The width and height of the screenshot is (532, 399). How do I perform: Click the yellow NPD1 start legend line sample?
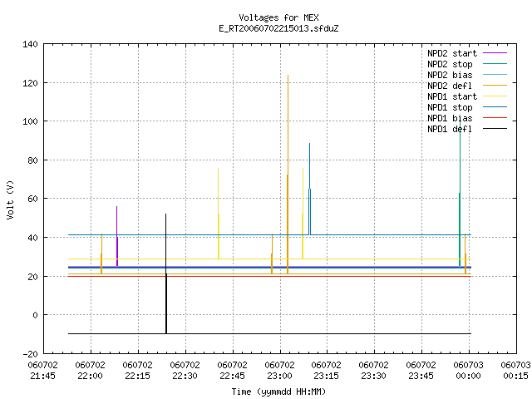pos(495,96)
